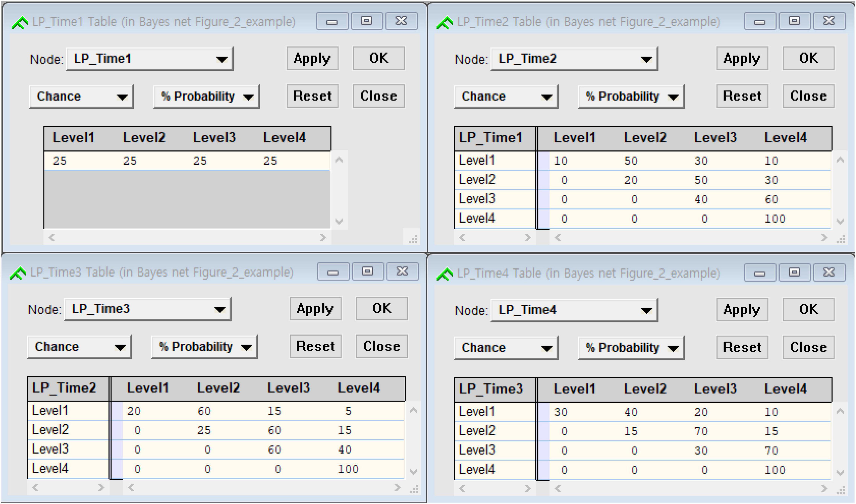Click Reset in LP_Time1 window
This screenshot has width=856, height=504.
click(312, 96)
